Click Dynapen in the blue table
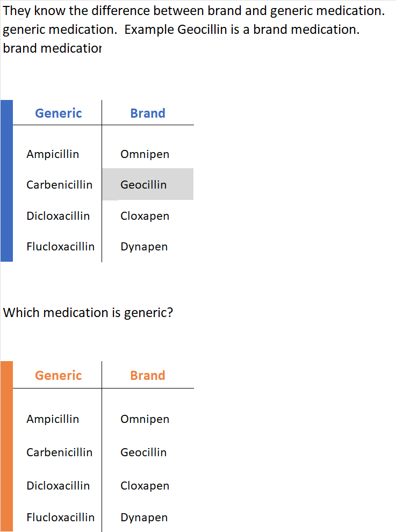 (x=144, y=247)
